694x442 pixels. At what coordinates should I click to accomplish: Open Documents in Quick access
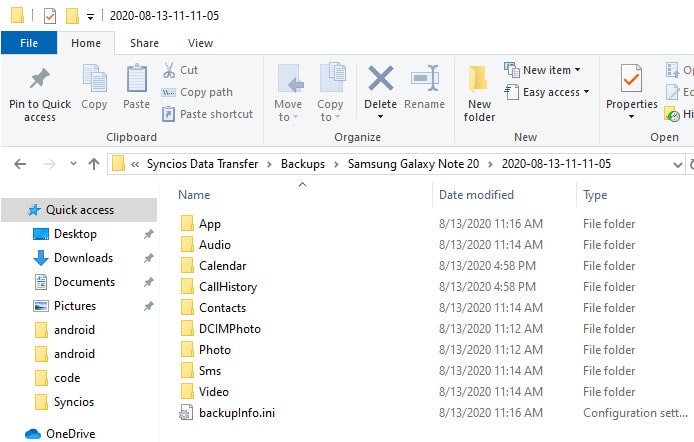click(84, 282)
